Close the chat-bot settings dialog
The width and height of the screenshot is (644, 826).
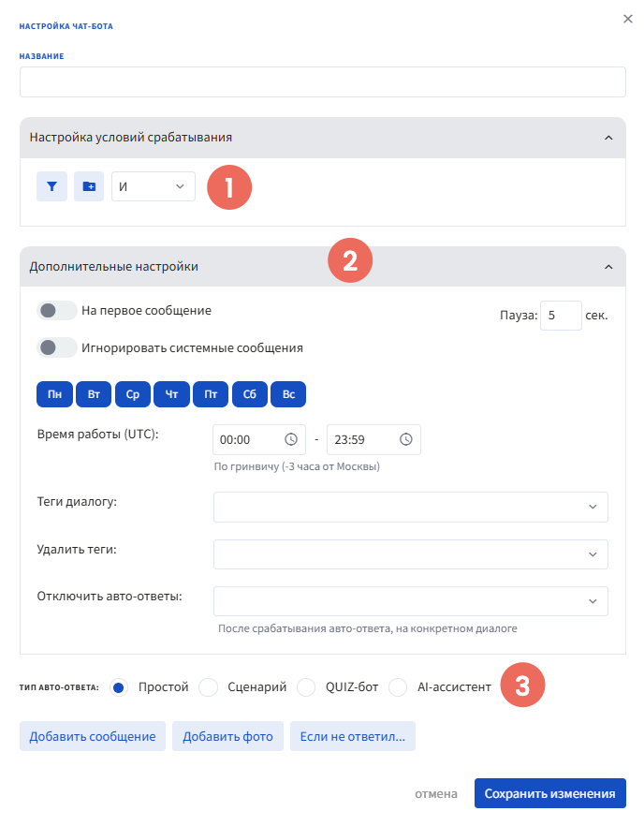tap(628, 19)
